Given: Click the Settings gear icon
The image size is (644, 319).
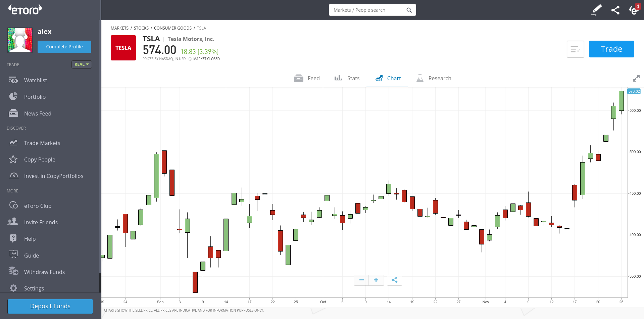Looking at the screenshot, I should [13, 288].
